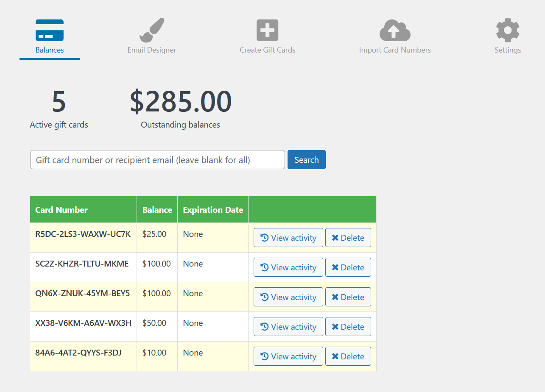545x392 pixels.
Task: Go to Import Card Numbers tab label
Action: [x=395, y=50]
